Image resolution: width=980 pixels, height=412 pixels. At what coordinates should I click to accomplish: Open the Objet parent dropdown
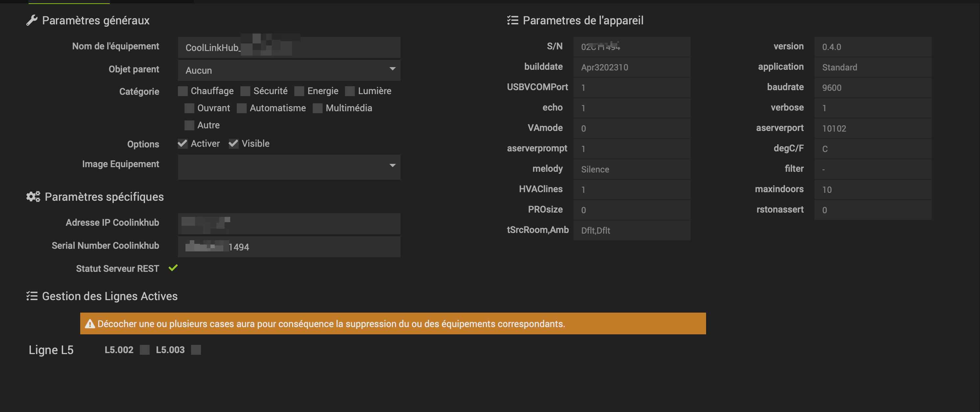pyautogui.click(x=289, y=70)
